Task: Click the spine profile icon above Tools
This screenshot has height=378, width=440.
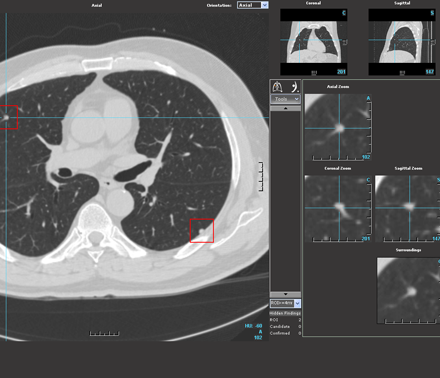Action: click(x=294, y=87)
